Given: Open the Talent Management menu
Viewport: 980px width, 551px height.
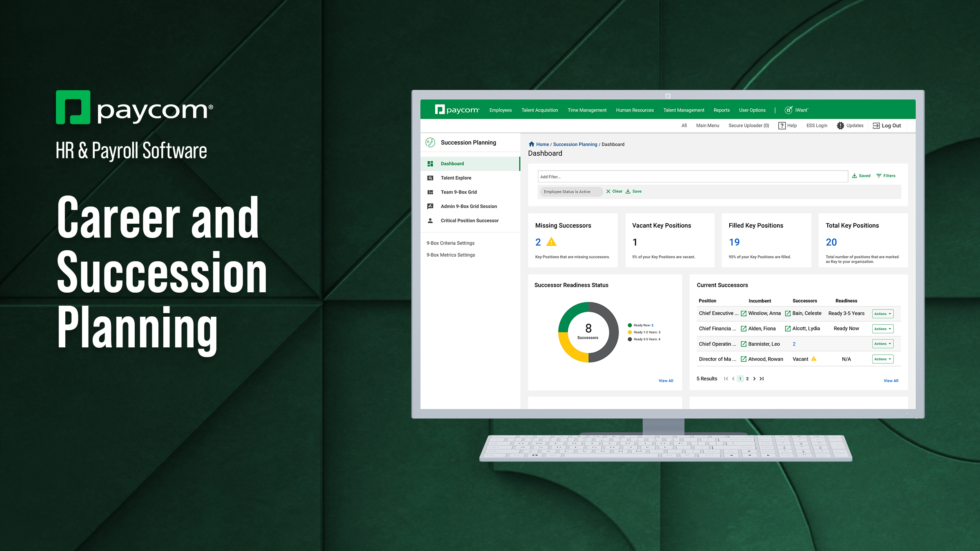Looking at the screenshot, I should coord(684,110).
